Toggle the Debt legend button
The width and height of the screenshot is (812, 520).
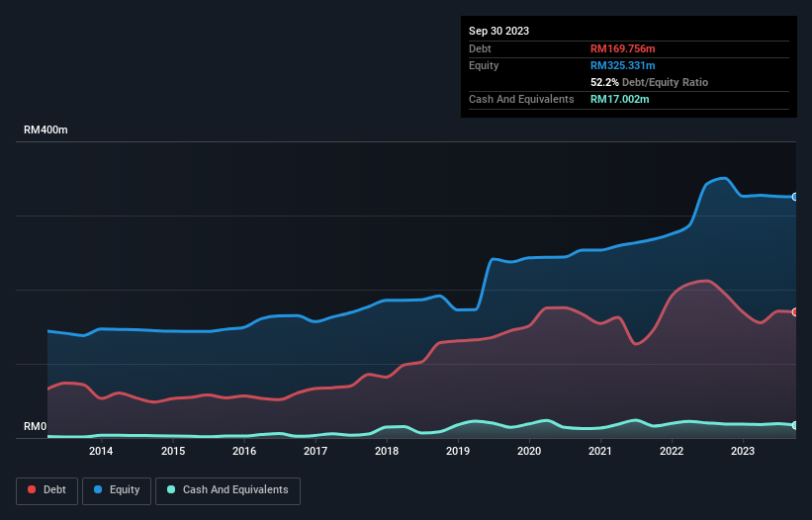click(47, 490)
